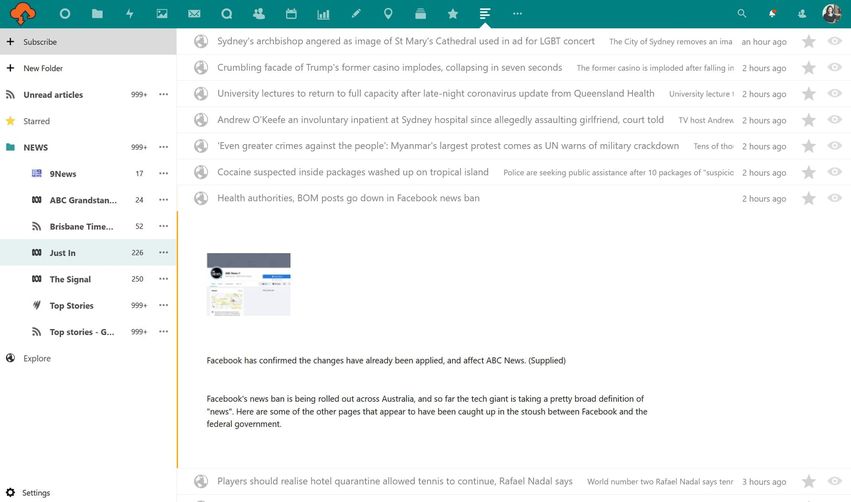Screen dimensions: 851x502
Task: Open Starred articles
Action: (36, 121)
